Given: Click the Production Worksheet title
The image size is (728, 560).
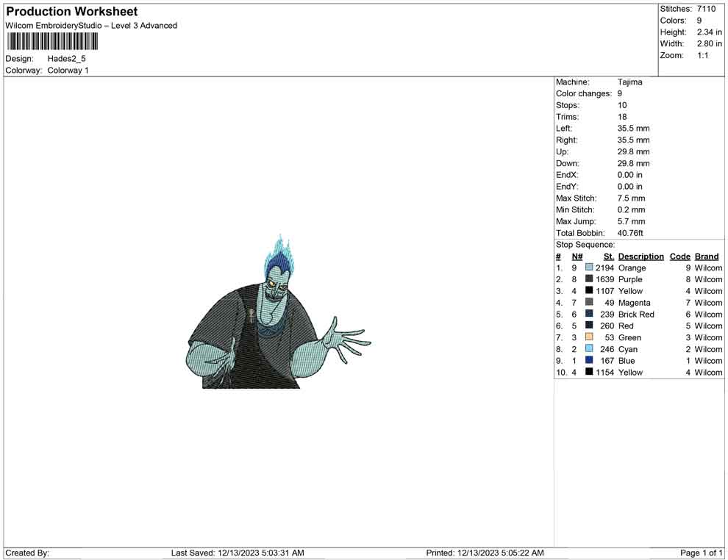Looking at the screenshot, I should click(x=72, y=12).
